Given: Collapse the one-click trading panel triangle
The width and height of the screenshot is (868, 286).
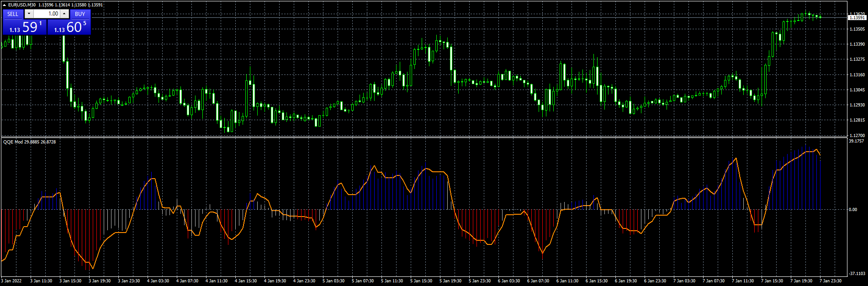Looking at the screenshot, I should coord(4,5).
